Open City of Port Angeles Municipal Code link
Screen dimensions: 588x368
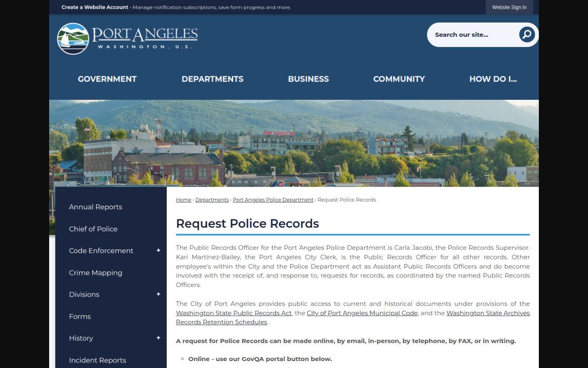pos(362,313)
